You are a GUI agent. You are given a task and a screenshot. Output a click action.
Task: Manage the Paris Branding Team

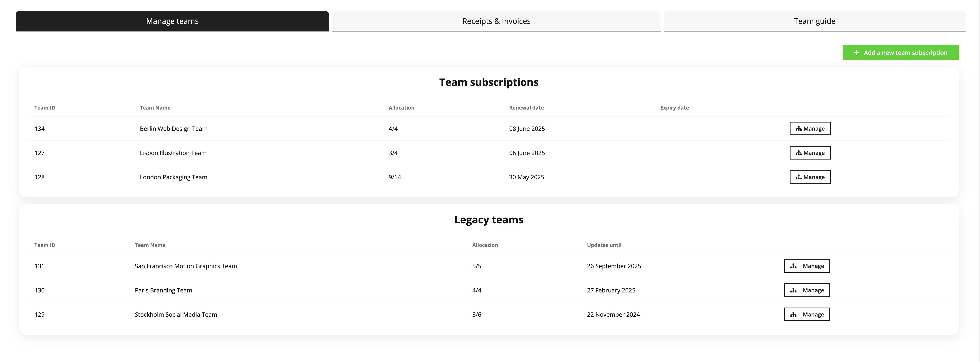(807, 290)
